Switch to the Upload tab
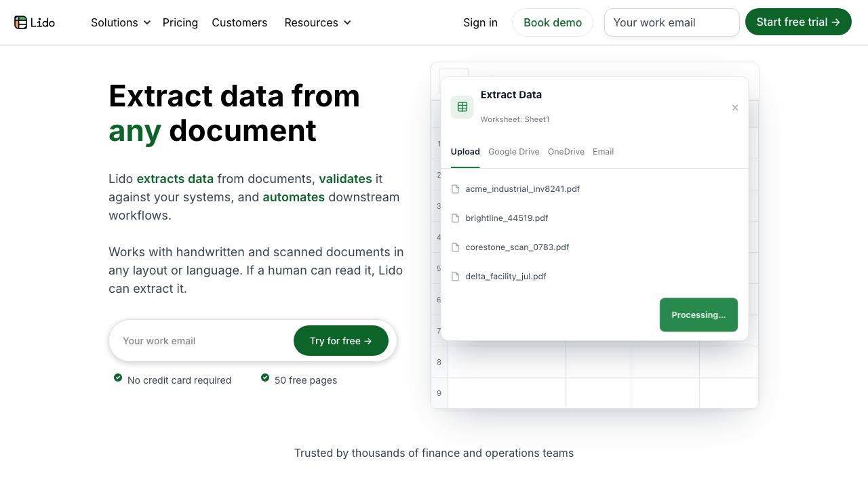Viewport: 868px width, 488px height. (465, 152)
